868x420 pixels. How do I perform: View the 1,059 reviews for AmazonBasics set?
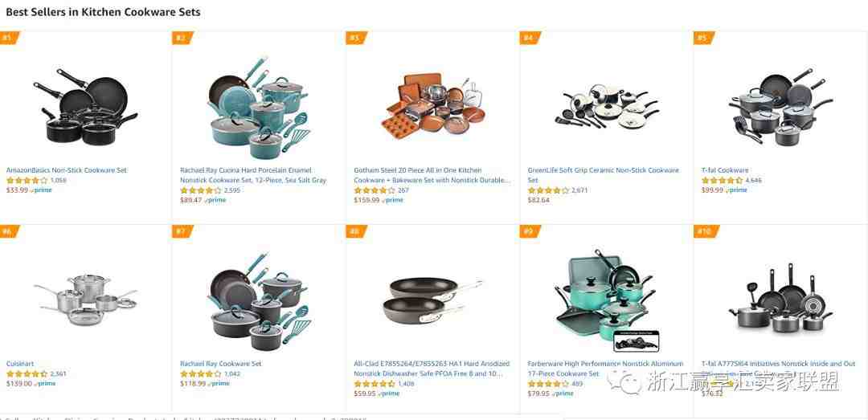pos(58,181)
